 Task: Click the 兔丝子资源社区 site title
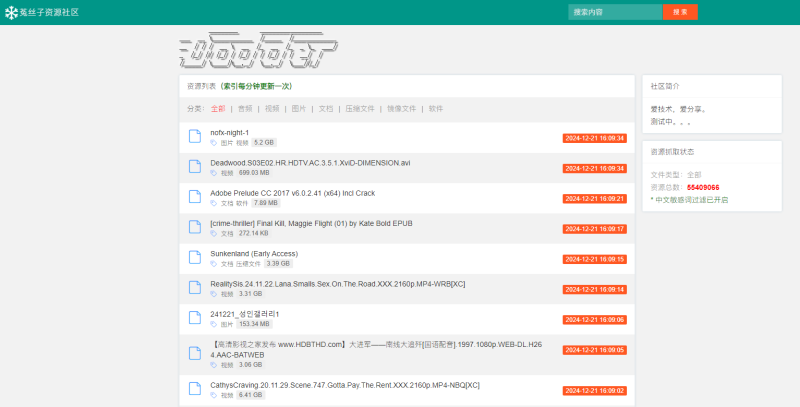click(49, 12)
